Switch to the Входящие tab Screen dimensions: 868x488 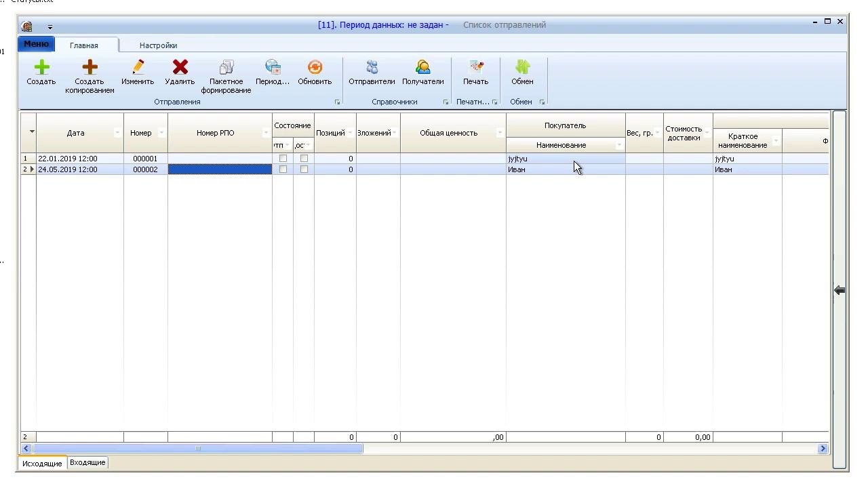(87, 463)
